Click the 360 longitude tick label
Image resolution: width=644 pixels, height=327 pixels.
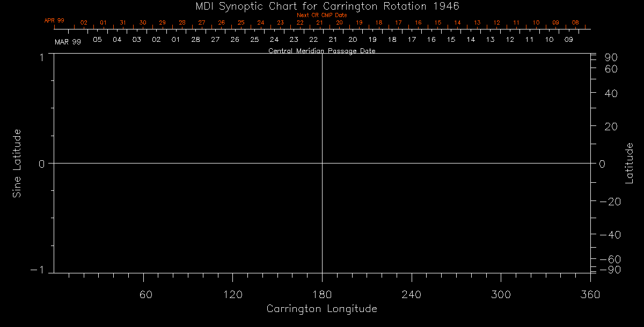(x=590, y=294)
